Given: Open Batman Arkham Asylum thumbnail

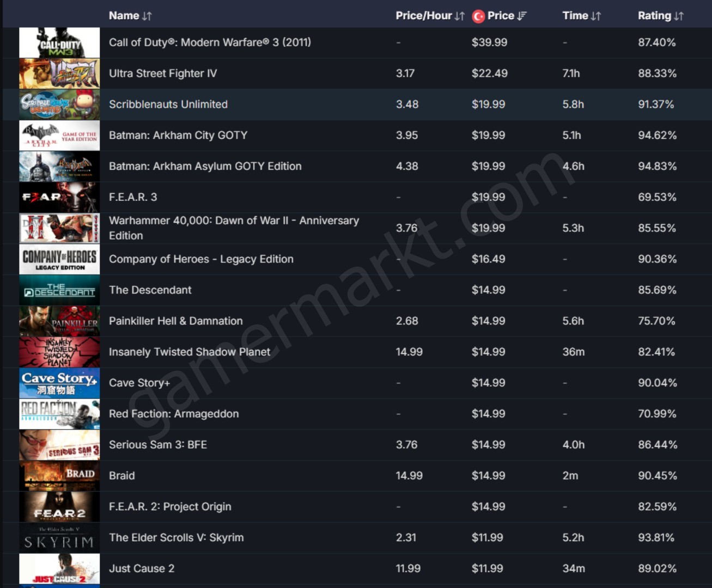Looking at the screenshot, I should click(x=59, y=167).
